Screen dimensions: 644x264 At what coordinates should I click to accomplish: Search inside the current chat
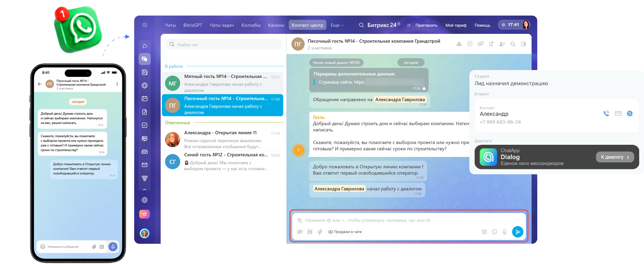pyautogui.click(x=513, y=44)
